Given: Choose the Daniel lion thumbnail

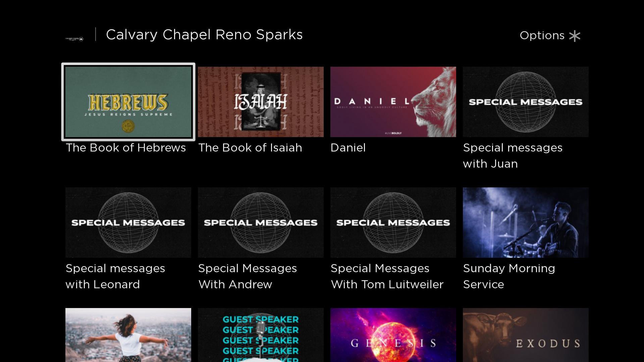Looking at the screenshot, I should [393, 102].
